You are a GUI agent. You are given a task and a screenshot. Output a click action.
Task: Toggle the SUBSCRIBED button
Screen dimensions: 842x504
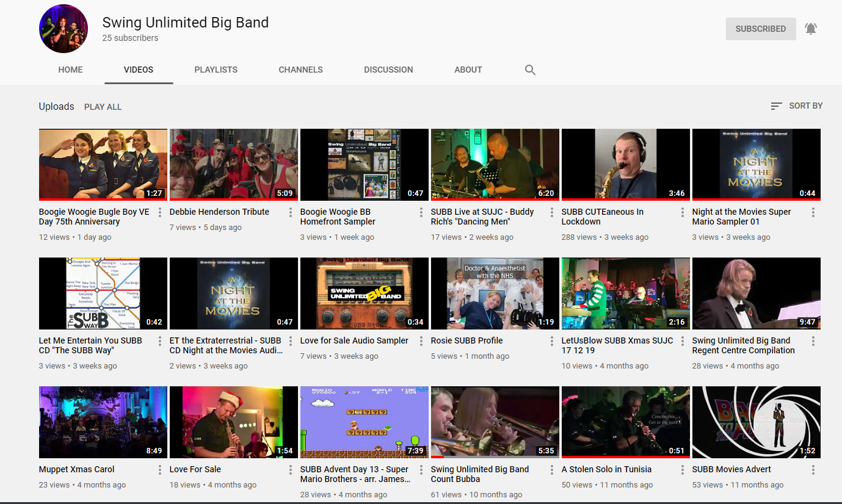point(760,29)
